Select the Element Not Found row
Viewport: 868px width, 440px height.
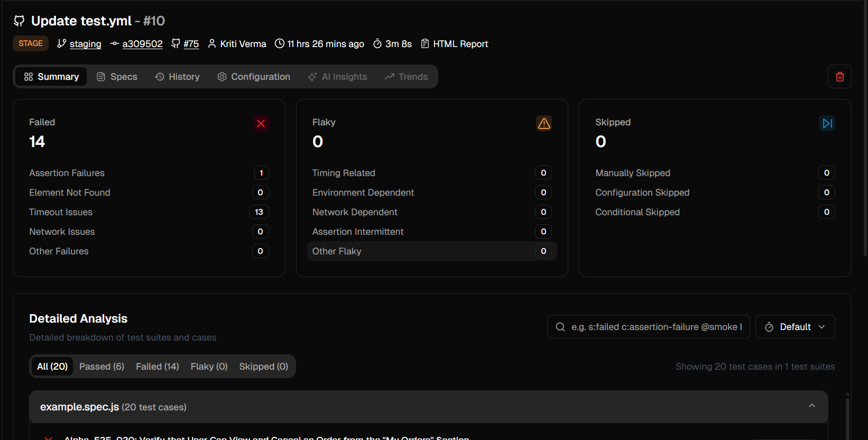[149, 192]
